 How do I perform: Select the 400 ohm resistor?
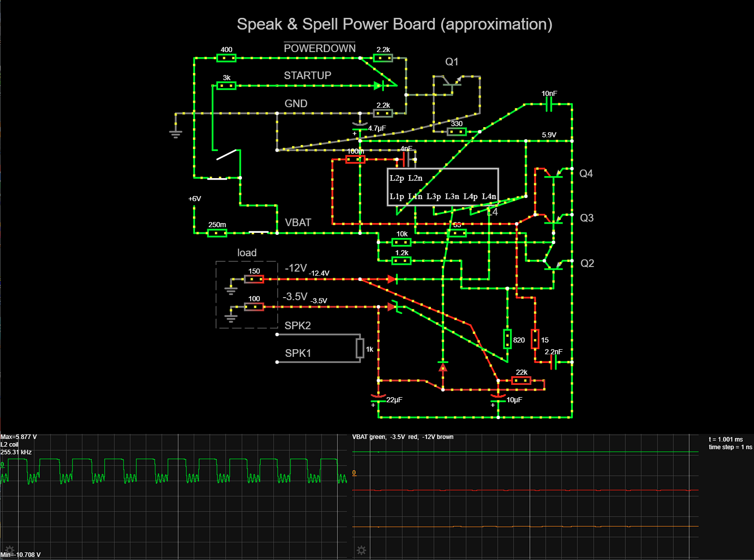pos(226,58)
